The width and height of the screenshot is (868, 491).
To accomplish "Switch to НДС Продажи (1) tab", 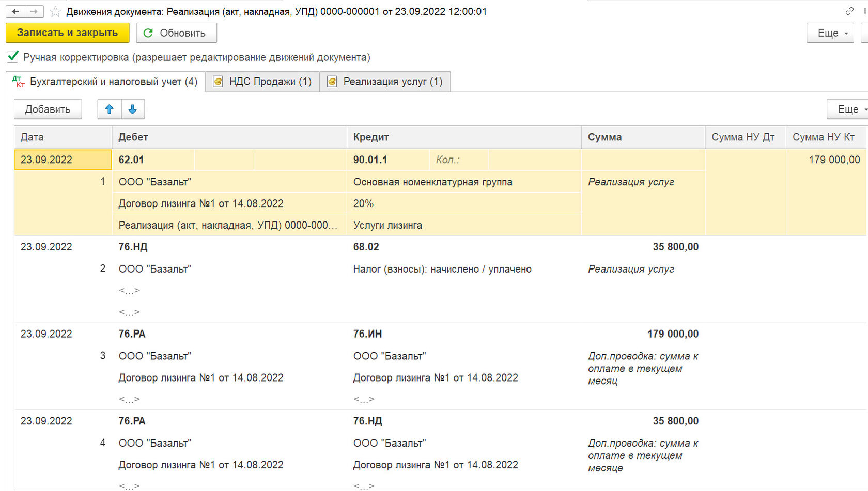I will click(x=262, y=81).
